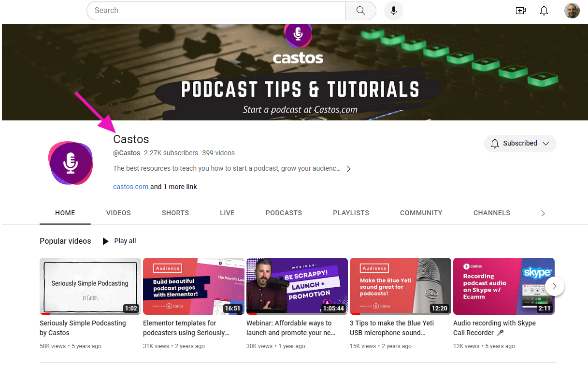Click the search magnifier button
The image size is (588, 368).
[x=361, y=11]
